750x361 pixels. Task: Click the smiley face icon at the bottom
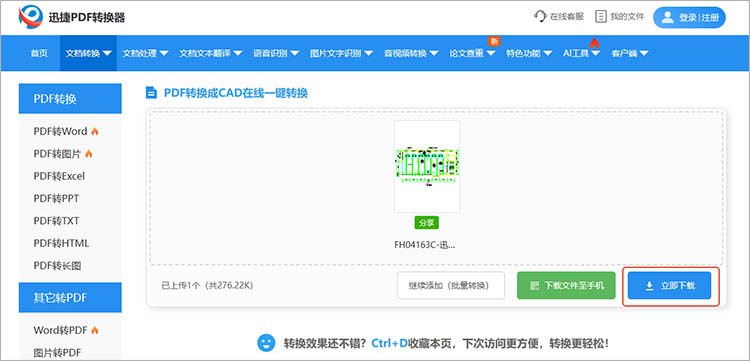266,343
